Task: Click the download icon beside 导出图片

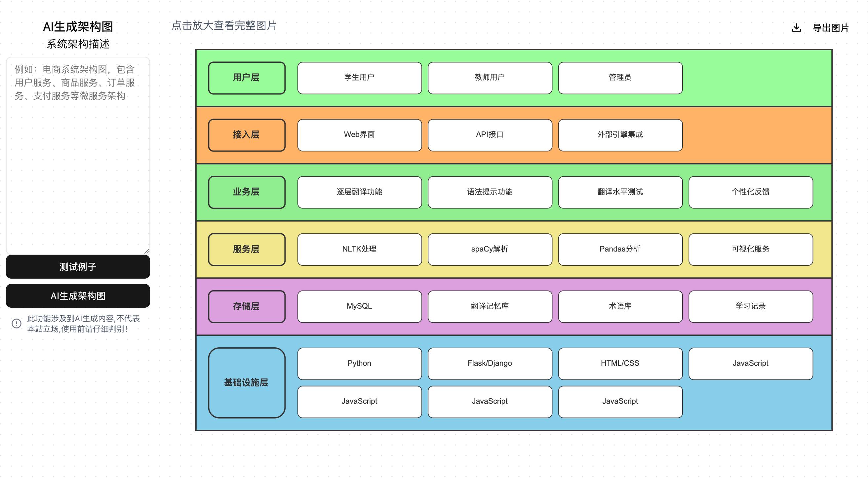Action: [x=796, y=28]
